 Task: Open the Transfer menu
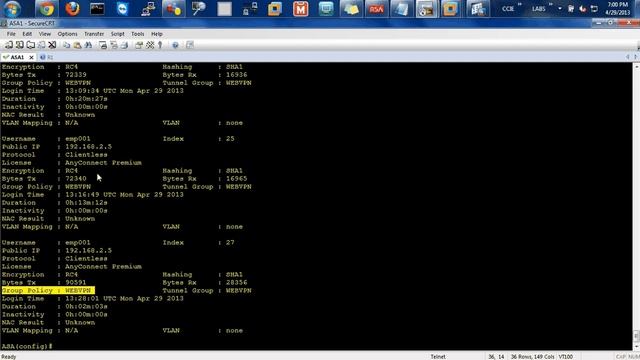tap(94, 34)
